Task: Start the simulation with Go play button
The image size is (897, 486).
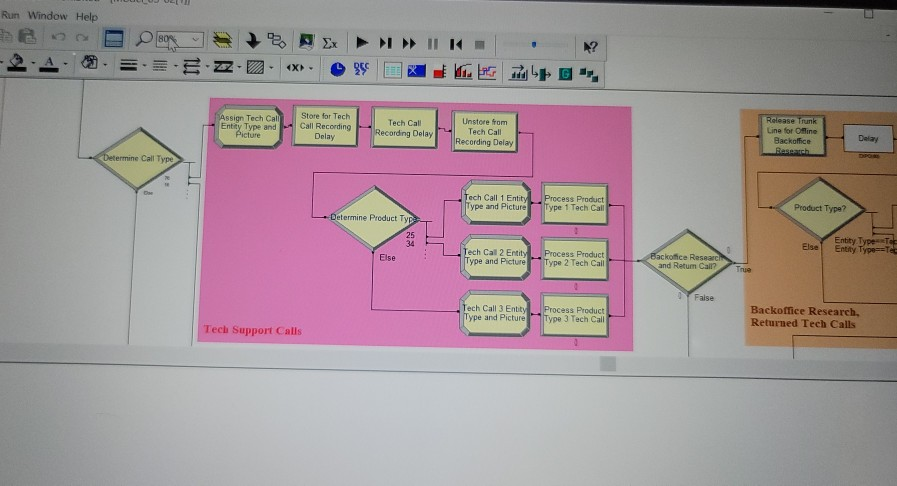Action: click(362, 42)
